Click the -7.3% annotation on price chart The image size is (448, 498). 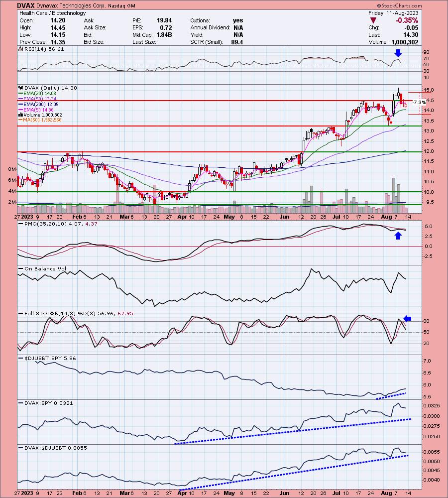420,102
